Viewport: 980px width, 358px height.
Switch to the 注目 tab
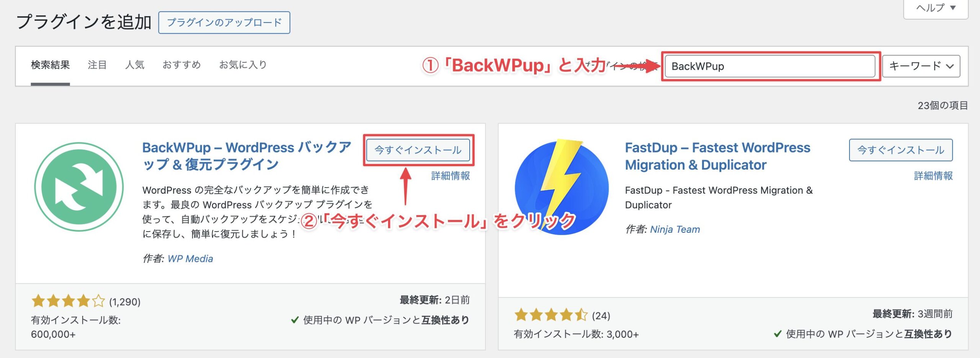click(x=97, y=65)
